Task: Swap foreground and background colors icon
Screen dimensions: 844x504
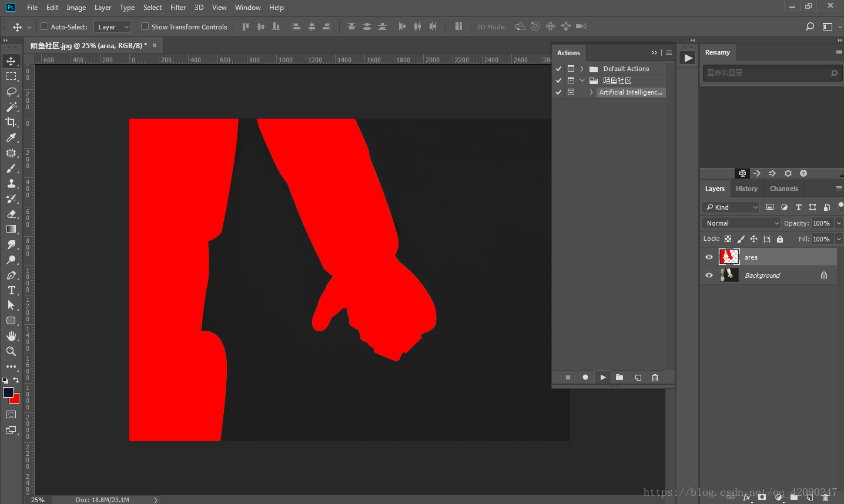Action: pyautogui.click(x=16, y=380)
